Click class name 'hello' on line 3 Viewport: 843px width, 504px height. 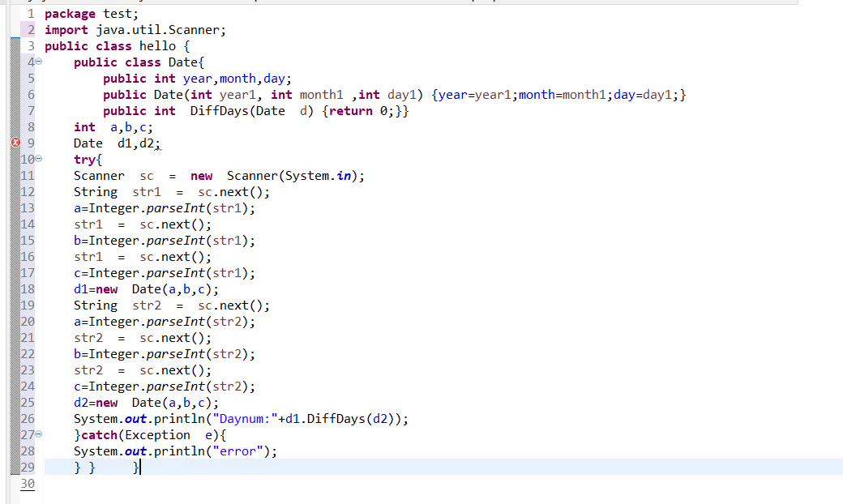tap(157, 46)
